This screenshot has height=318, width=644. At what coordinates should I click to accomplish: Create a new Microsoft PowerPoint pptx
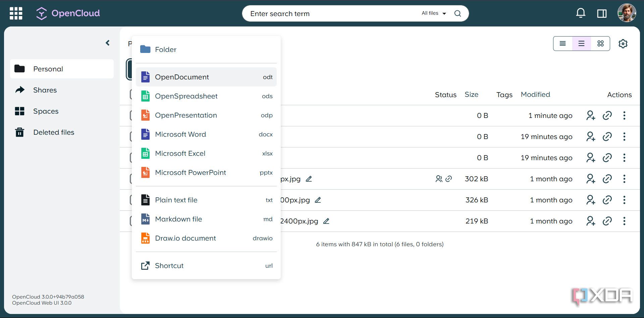point(206,173)
